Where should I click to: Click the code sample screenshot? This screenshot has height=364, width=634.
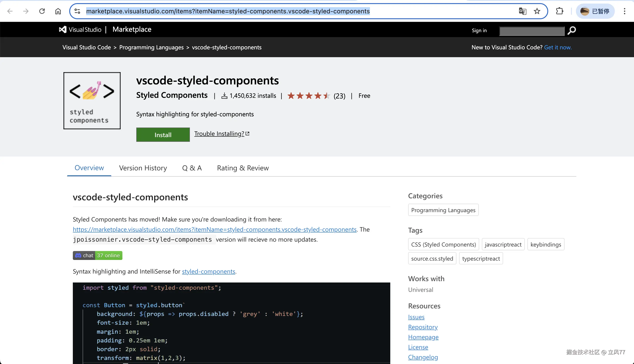click(231, 323)
